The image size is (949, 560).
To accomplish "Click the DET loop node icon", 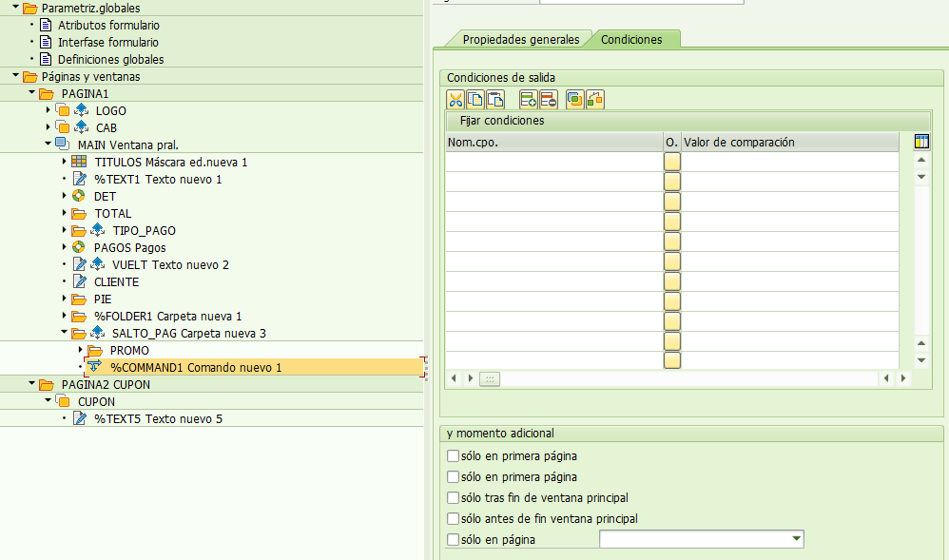I will coord(79,196).
